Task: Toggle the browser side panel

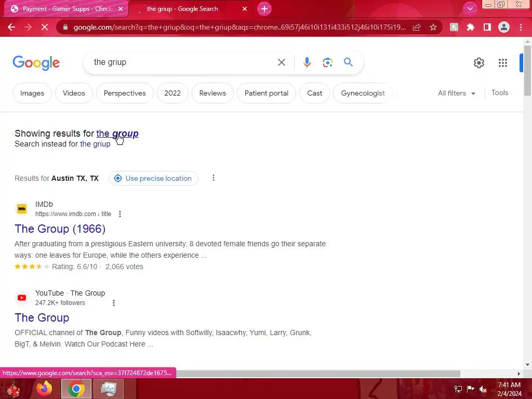Action: pyautogui.click(x=487, y=27)
